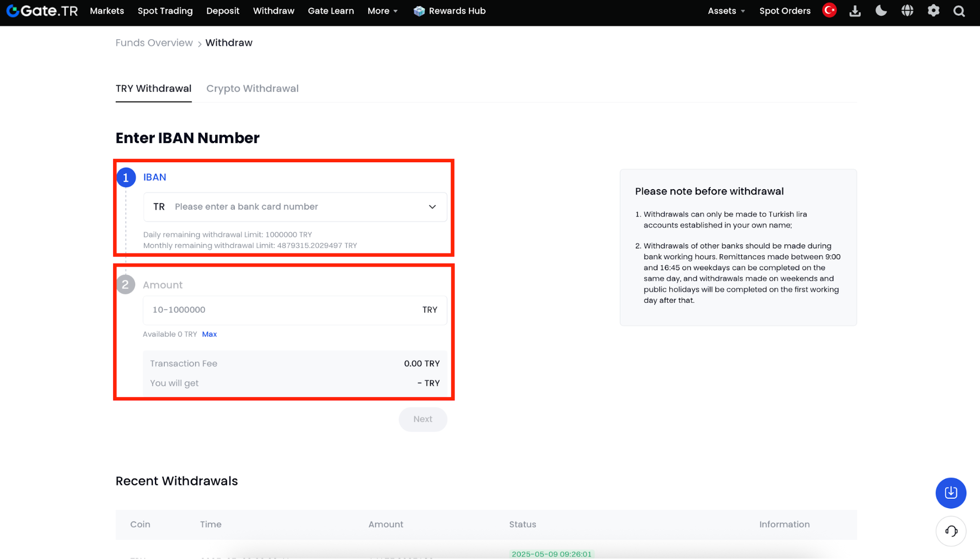The width and height of the screenshot is (980, 559).
Task: Open settings via the gear icon
Action: point(933,11)
